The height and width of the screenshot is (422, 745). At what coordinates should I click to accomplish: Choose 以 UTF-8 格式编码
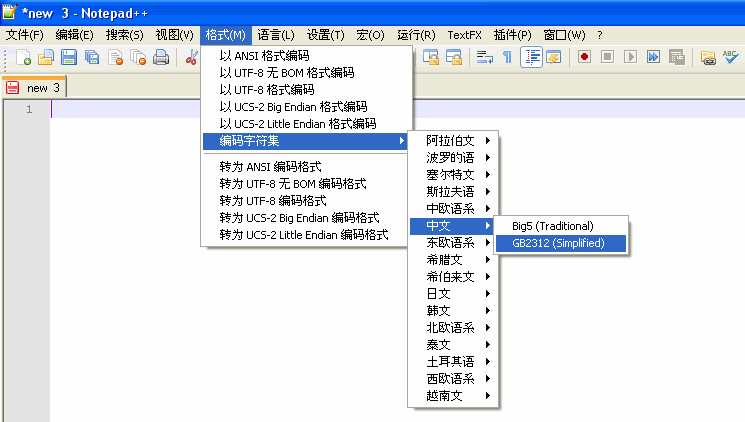(305, 90)
